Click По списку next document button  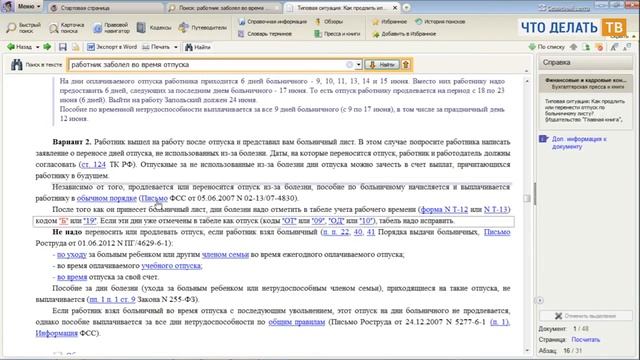547,47
